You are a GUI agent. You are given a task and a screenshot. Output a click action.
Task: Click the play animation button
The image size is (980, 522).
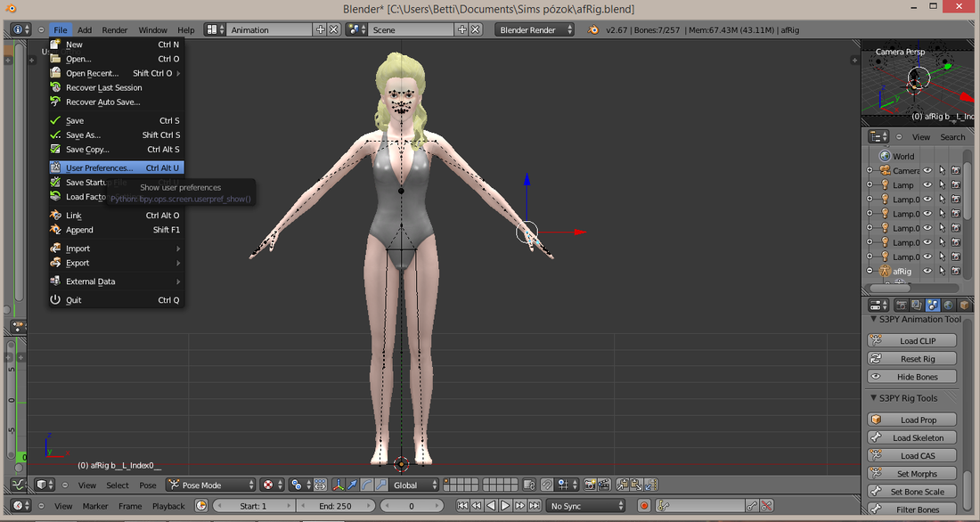tap(505, 506)
